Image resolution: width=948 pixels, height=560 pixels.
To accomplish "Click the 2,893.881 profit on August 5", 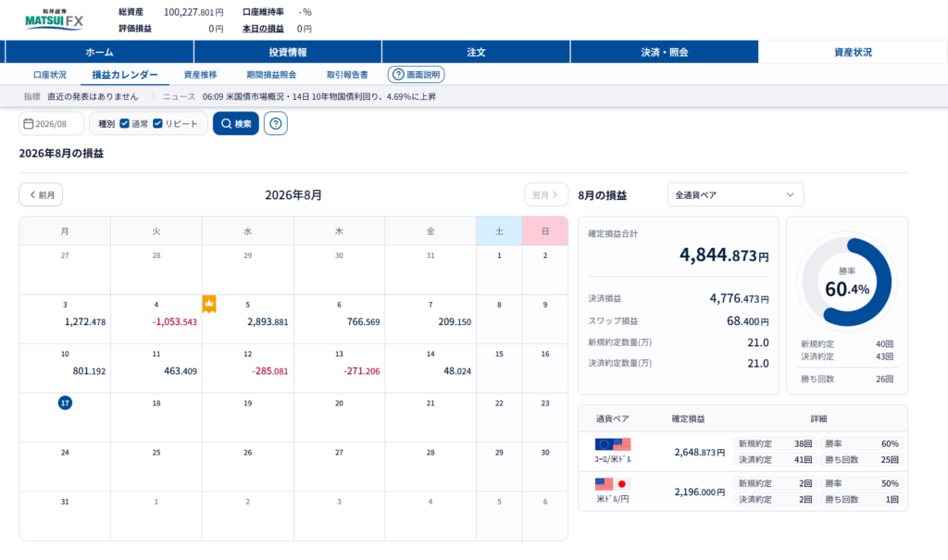I will click(268, 322).
